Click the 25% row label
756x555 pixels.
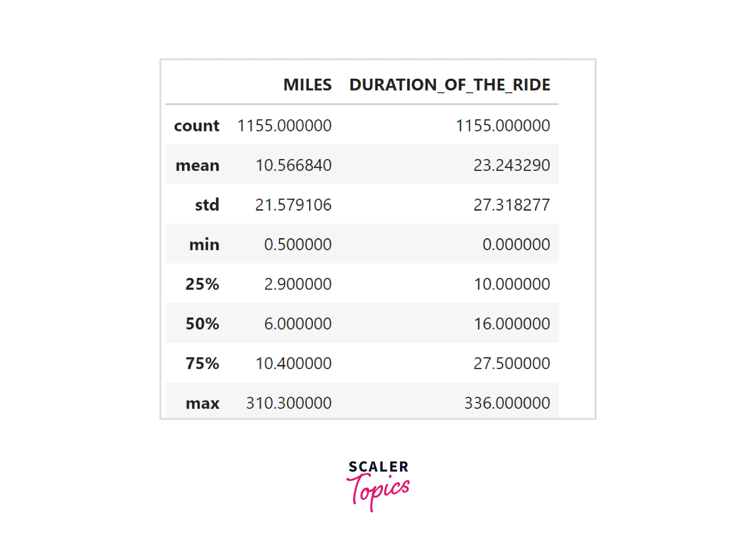(x=202, y=284)
